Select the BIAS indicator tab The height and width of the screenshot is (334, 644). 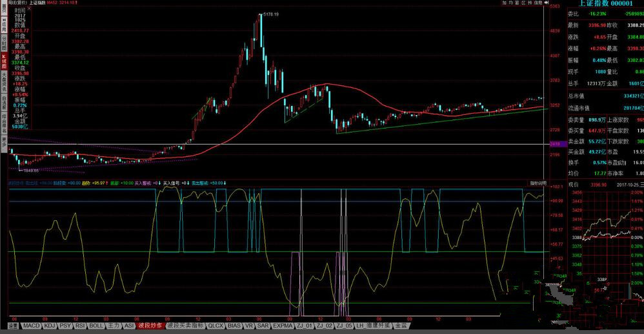(234, 326)
